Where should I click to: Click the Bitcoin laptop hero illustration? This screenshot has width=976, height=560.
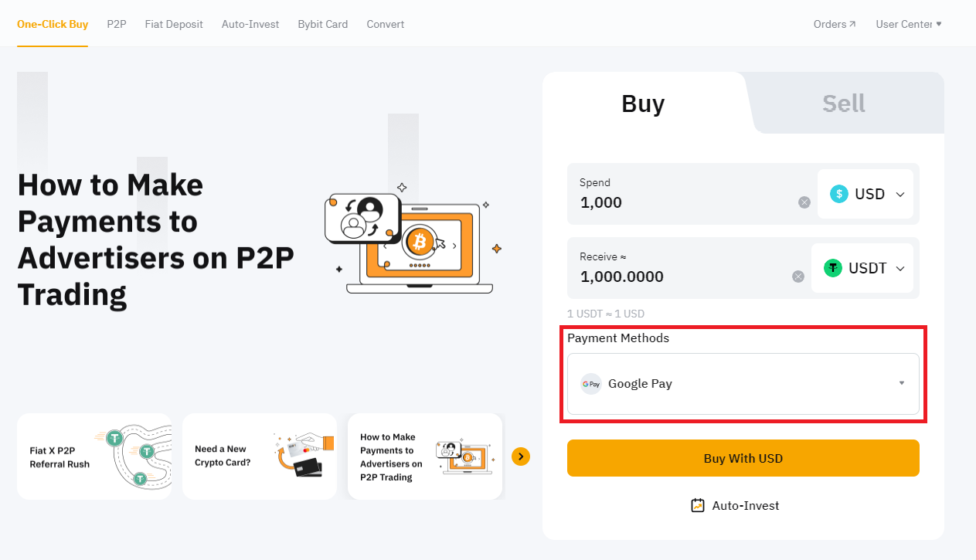pos(413,238)
